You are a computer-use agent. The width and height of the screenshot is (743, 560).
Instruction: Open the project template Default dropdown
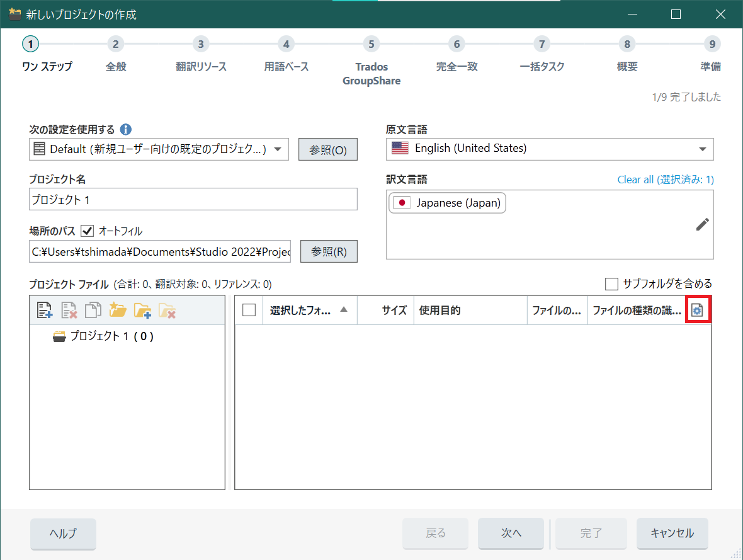(159, 149)
